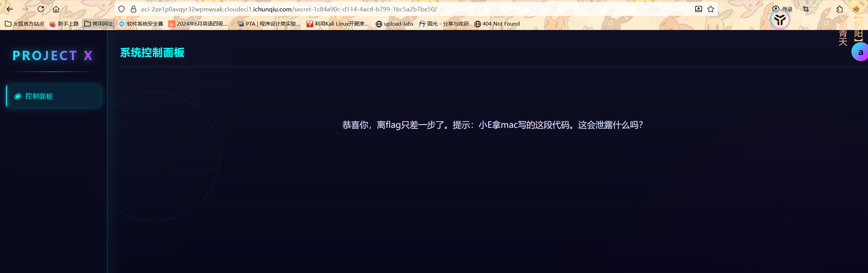
Task: Expand the 常用网址 bookmark folder
Action: tap(99, 24)
